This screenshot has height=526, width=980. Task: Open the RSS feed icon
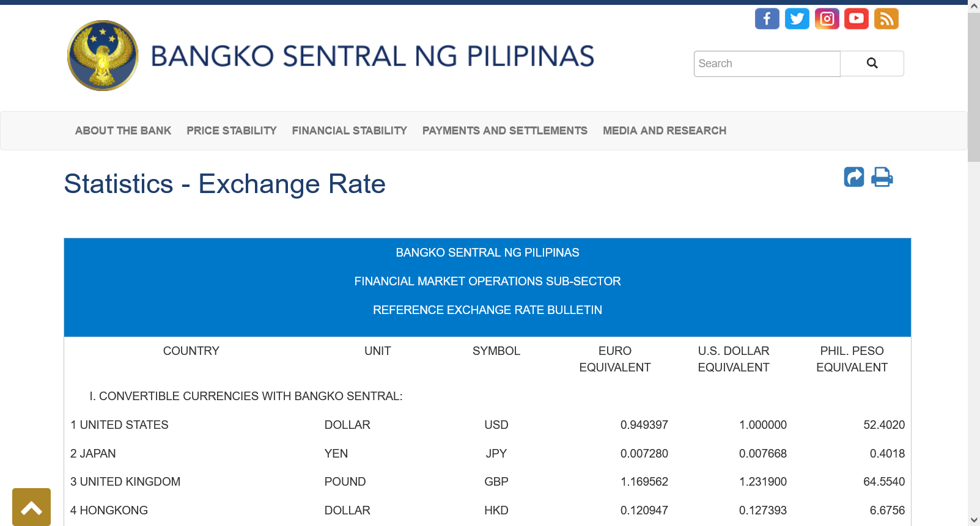[886, 19]
